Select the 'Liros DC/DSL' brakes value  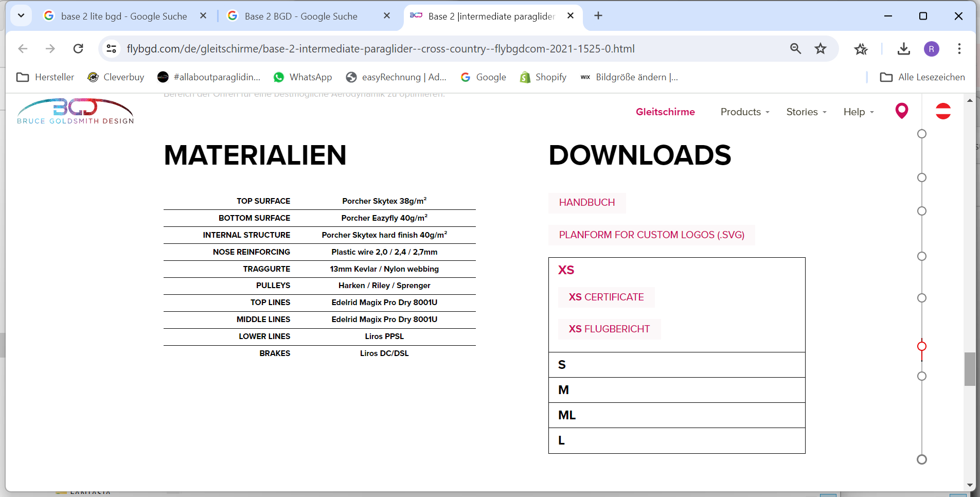coord(384,353)
